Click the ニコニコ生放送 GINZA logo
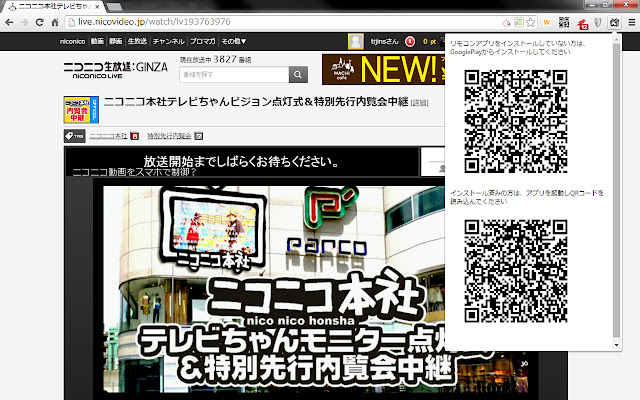640x400 pixels. tap(116, 70)
